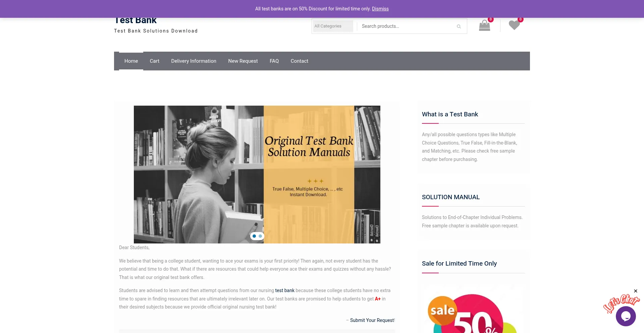Click the search magnifier icon
Viewport: 644px width, 333px height.
click(459, 26)
